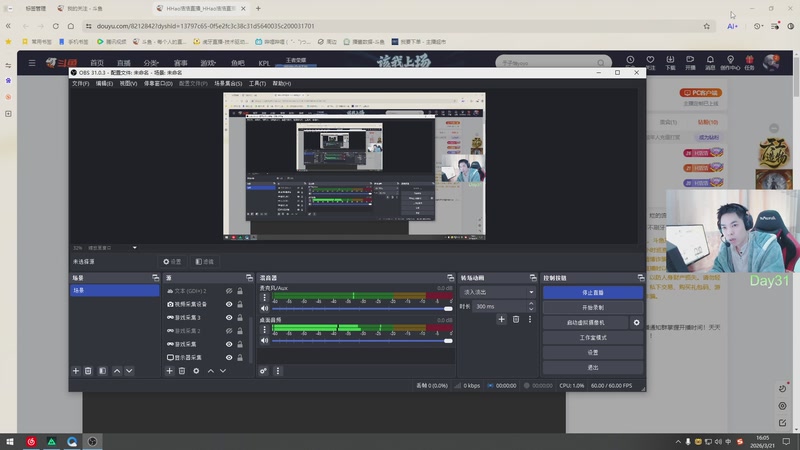Open the preview scaling dropdown arrow

point(135,247)
